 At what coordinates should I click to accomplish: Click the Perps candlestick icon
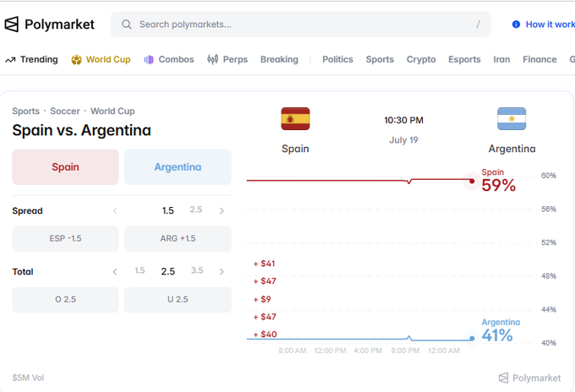pyautogui.click(x=213, y=59)
